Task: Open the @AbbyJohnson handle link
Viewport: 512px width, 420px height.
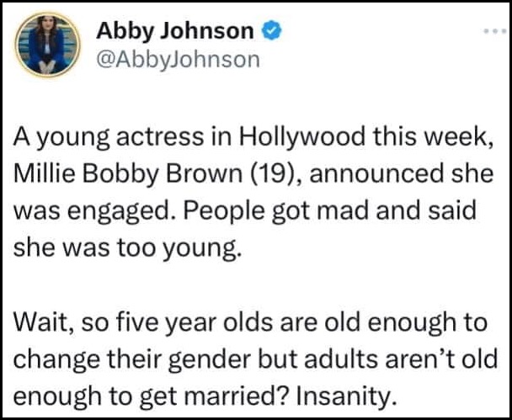Action: pyautogui.click(x=178, y=61)
